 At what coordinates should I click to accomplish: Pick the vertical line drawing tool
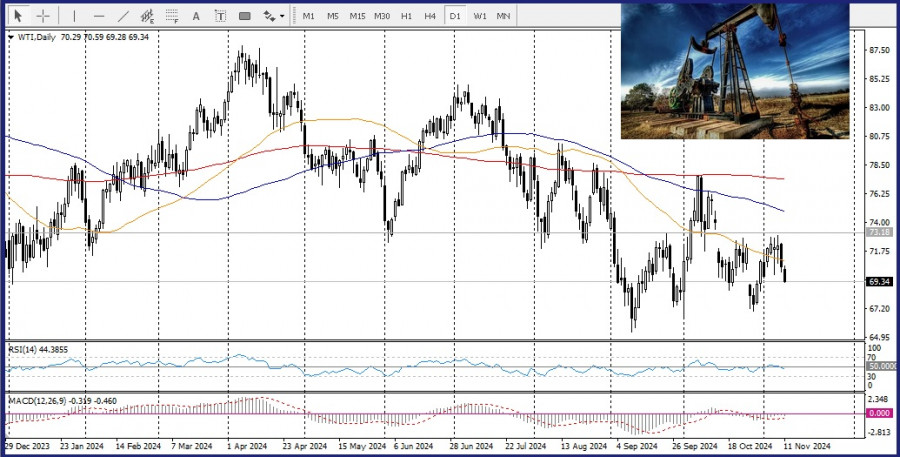(72, 16)
